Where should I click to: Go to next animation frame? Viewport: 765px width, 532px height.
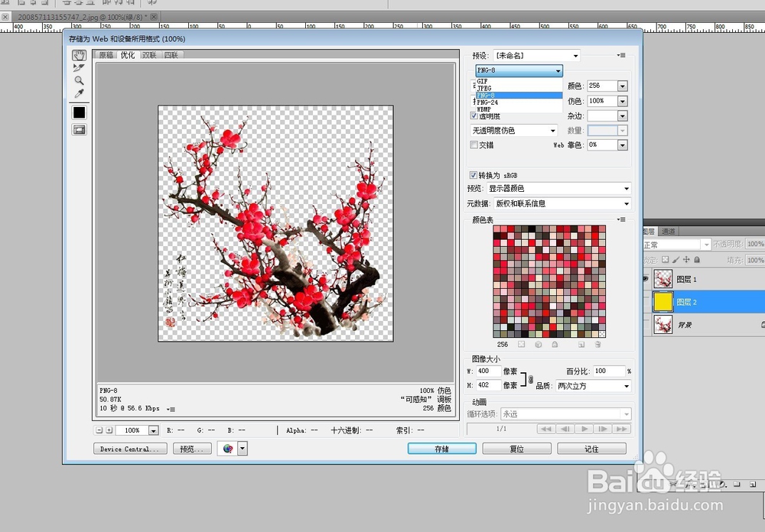pyautogui.click(x=603, y=429)
